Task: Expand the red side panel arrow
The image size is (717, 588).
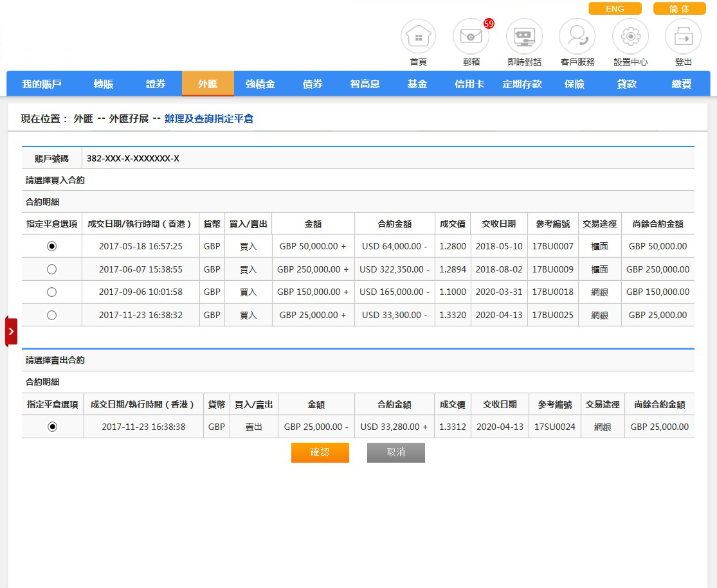Action: pyautogui.click(x=11, y=331)
